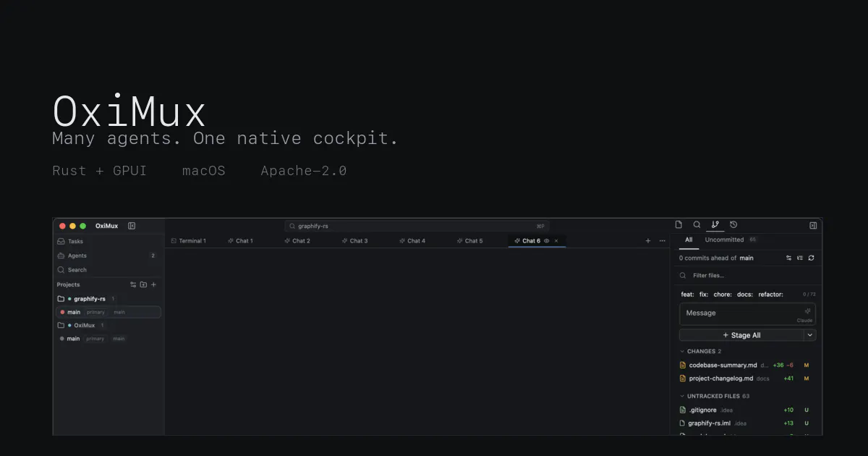Viewport: 868px width, 456px height.
Task: Insert the refactor: commit prefix
Action: point(771,295)
